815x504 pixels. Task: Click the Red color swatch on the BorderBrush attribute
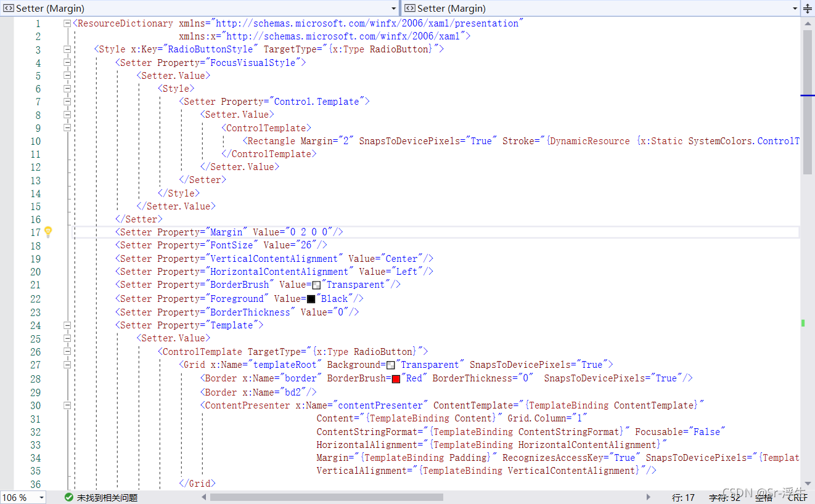tap(396, 378)
